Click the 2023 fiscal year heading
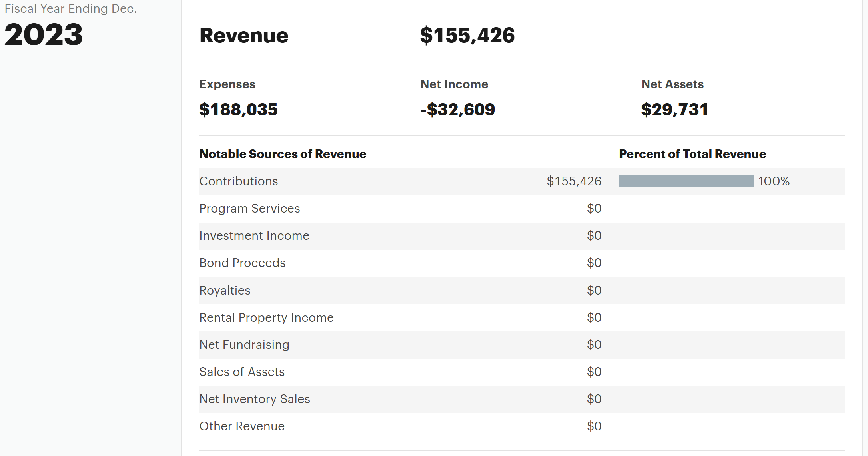 [x=44, y=34]
